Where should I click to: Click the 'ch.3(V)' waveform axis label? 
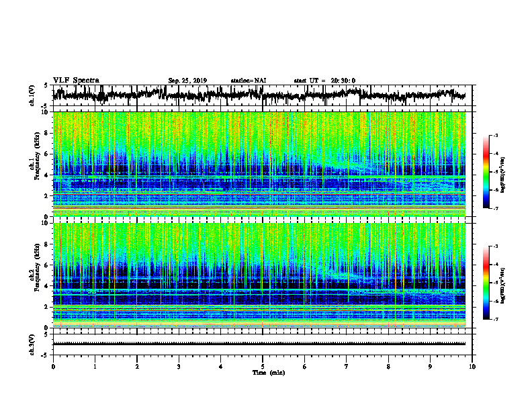(32, 345)
